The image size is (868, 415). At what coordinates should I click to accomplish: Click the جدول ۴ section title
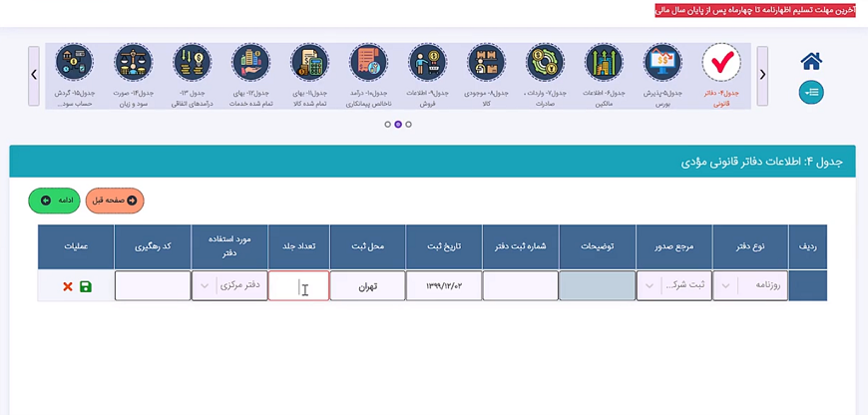pyautogui.click(x=761, y=162)
